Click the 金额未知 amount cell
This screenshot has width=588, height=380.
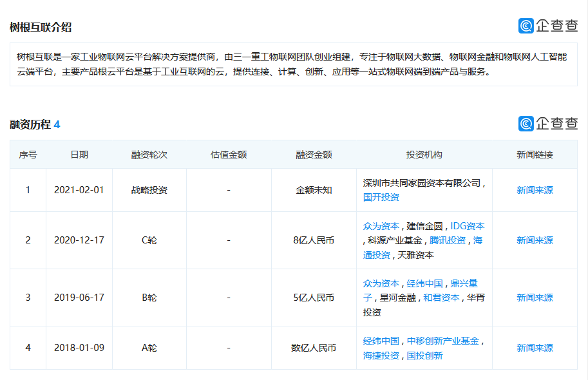click(x=314, y=190)
